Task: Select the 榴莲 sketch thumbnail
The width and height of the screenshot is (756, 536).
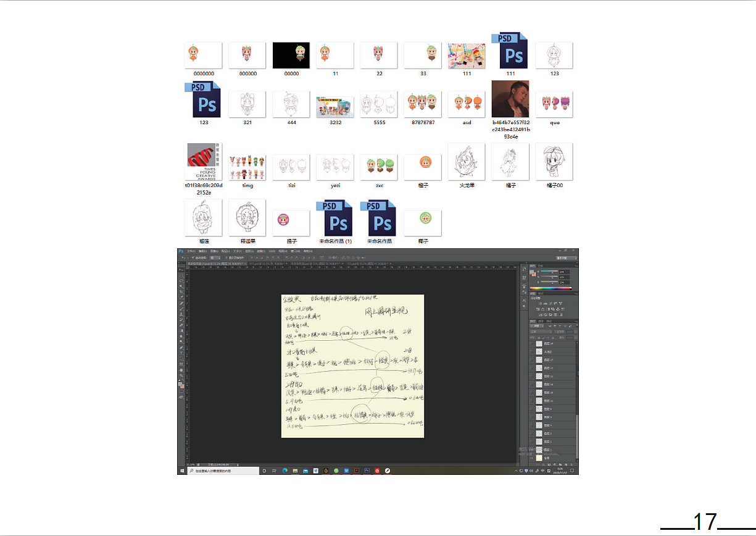Action: (x=203, y=218)
